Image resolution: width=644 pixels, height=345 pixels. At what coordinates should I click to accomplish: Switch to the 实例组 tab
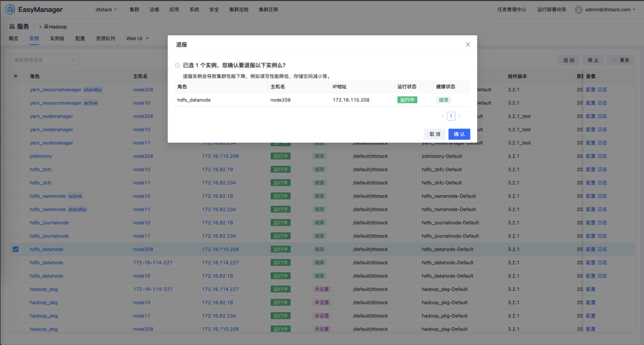click(x=57, y=38)
